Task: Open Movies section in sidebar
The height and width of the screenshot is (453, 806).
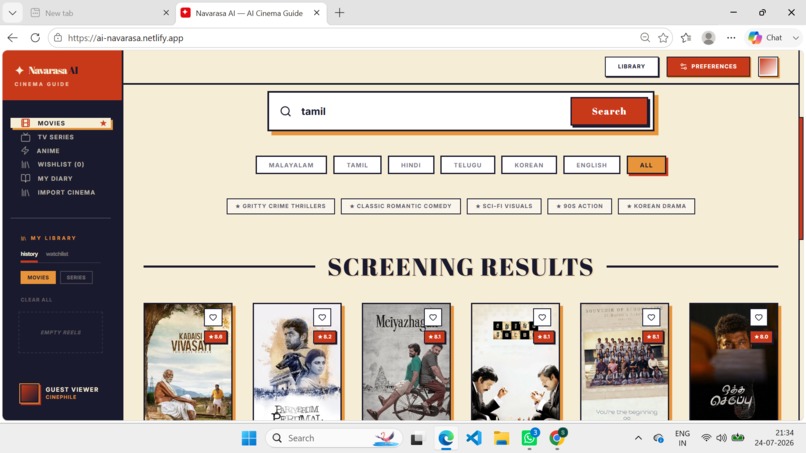Action: [x=61, y=123]
